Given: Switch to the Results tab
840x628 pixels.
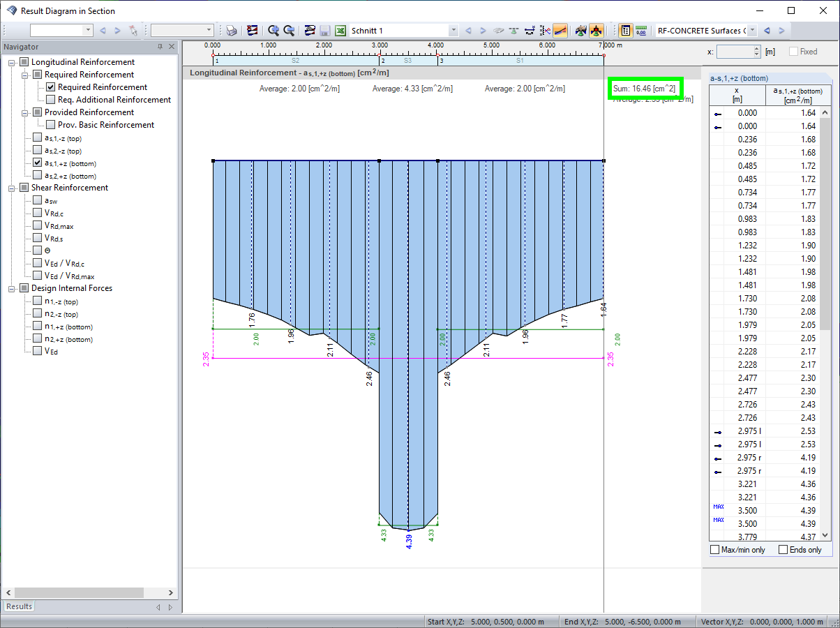Looking at the screenshot, I should (18, 606).
